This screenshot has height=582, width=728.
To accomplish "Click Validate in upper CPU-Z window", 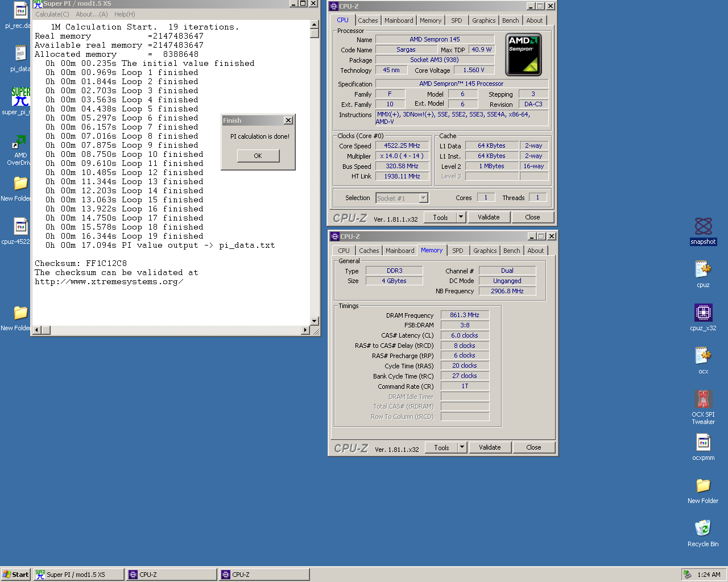I will (x=489, y=217).
